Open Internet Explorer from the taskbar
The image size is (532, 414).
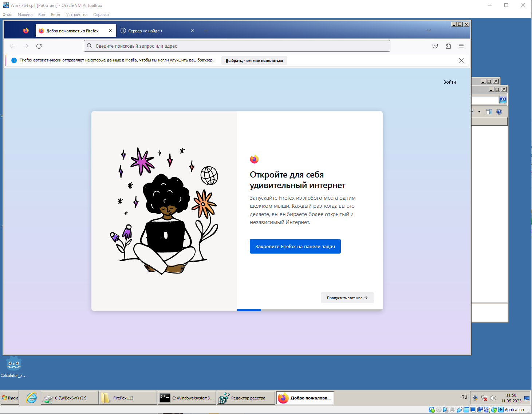point(32,398)
